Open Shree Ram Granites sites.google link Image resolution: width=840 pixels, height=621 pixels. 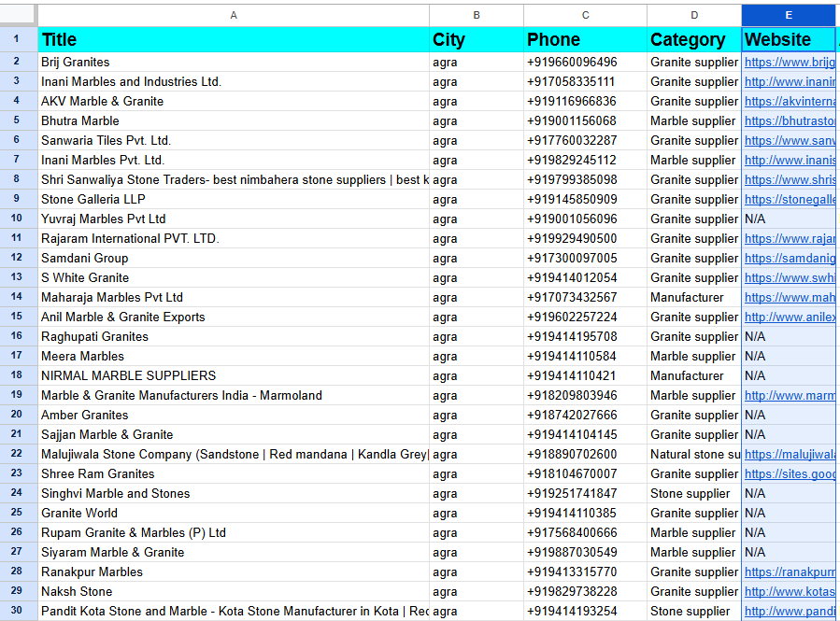tap(790, 473)
